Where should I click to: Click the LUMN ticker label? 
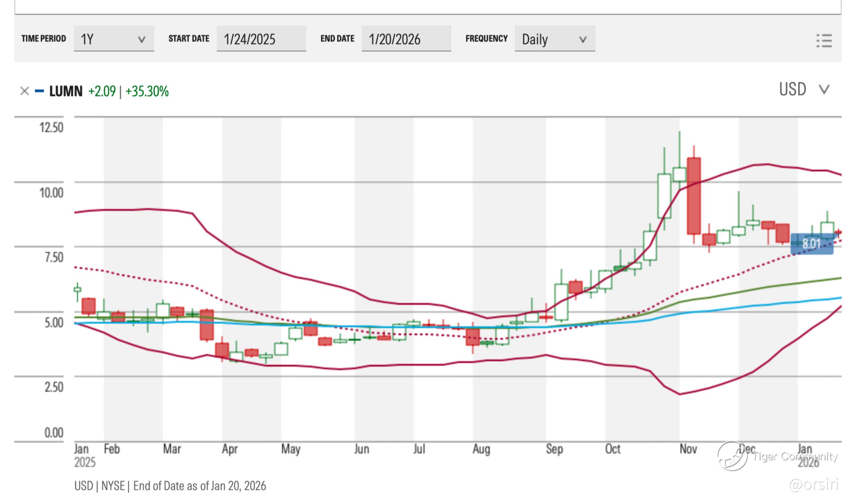(x=66, y=91)
